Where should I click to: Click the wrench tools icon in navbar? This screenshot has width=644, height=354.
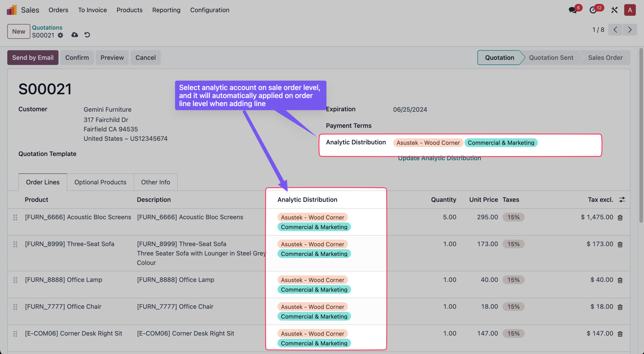[x=614, y=10]
